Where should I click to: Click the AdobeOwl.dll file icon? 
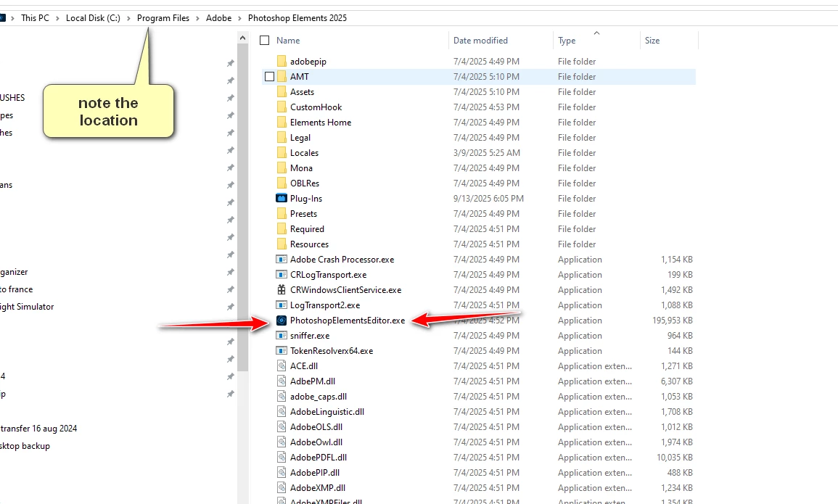pos(282,442)
